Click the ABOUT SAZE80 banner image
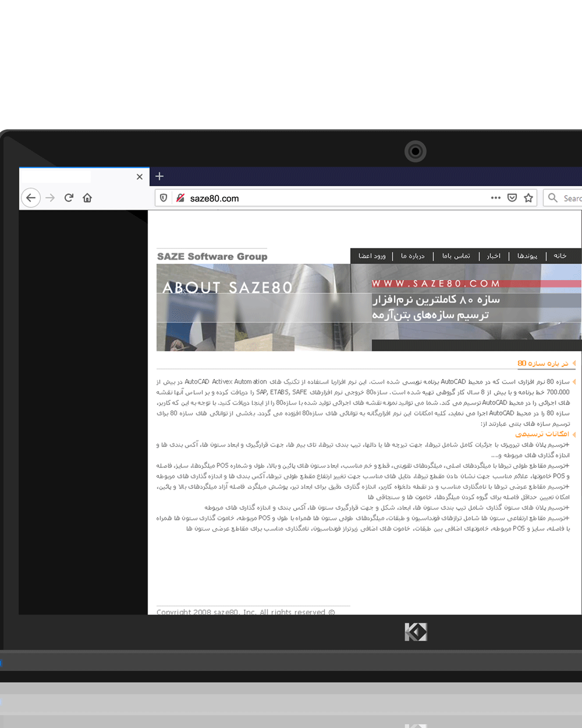The image size is (582, 728). [x=253, y=307]
